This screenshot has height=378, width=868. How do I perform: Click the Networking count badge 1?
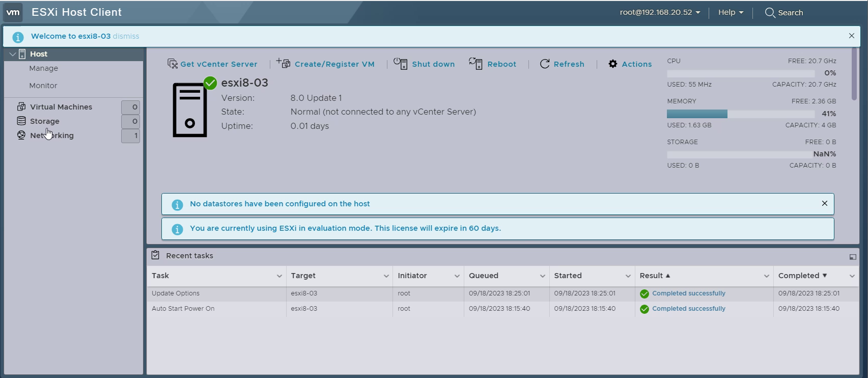coord(130,136)
